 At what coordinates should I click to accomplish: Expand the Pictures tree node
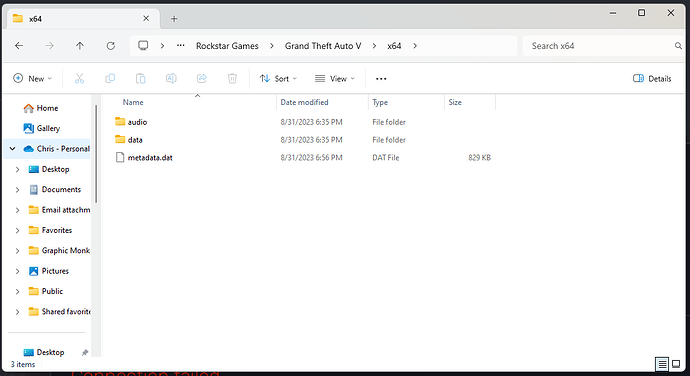pyautogui.click(x=17, y=271)
